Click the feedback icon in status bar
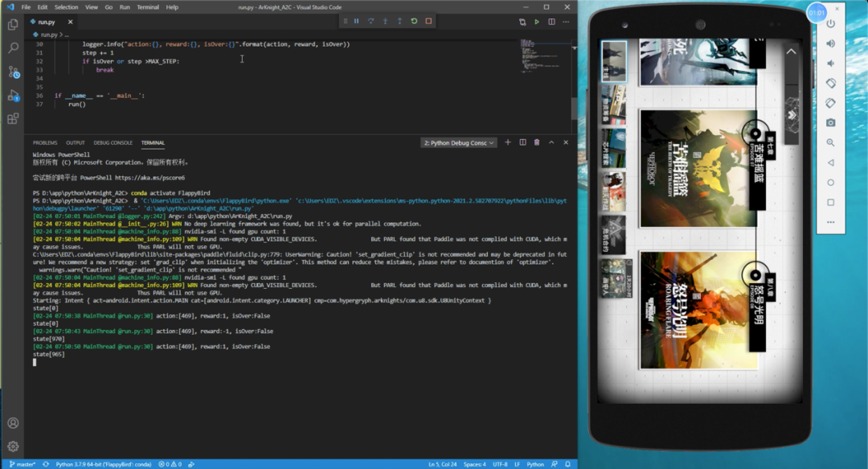 554,464
